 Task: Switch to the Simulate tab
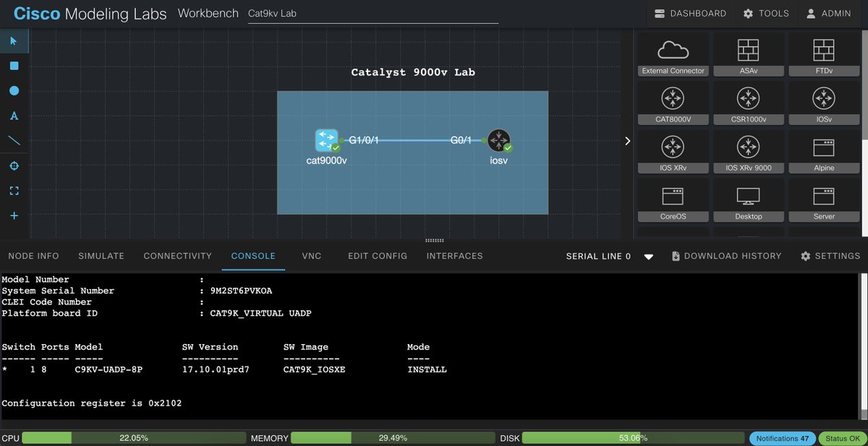pos(101,256)
